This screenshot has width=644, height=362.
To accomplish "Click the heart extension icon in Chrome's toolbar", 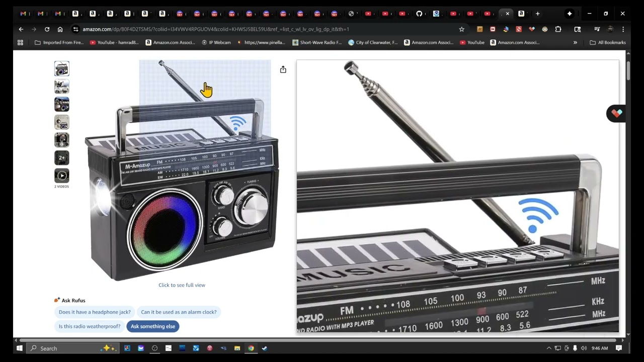I will (x=532, y=29).
